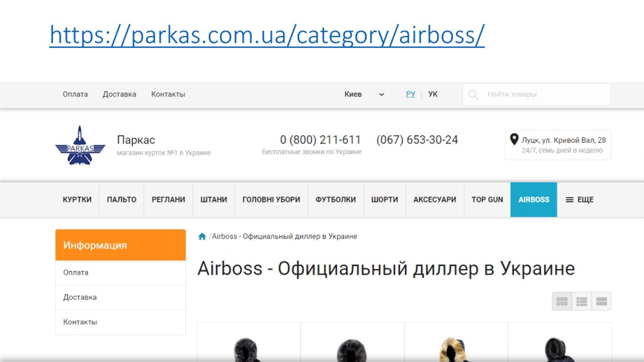Click Контакты in the Информация sidebar
This screenshot has width=644, height=362.
point(120,322)
